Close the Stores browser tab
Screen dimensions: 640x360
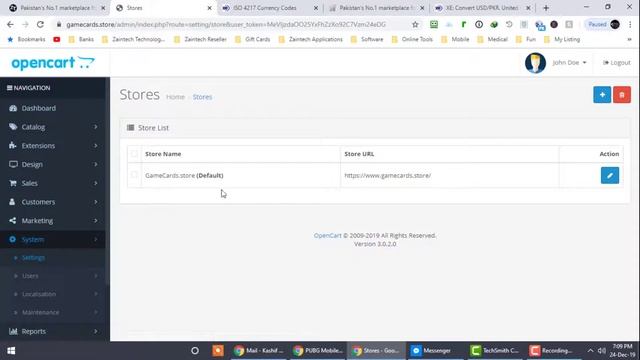(209, 8)
